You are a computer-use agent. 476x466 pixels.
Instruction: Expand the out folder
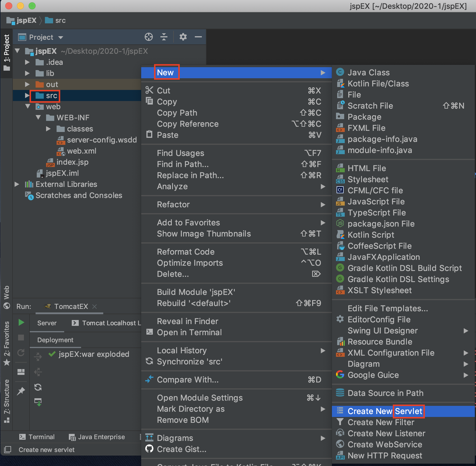(27, 84)
